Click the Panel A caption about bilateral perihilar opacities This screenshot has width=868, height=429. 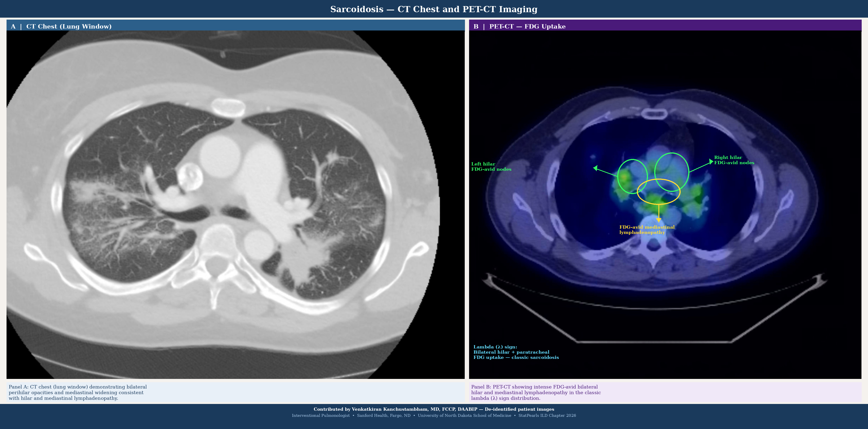pos(78,392)
